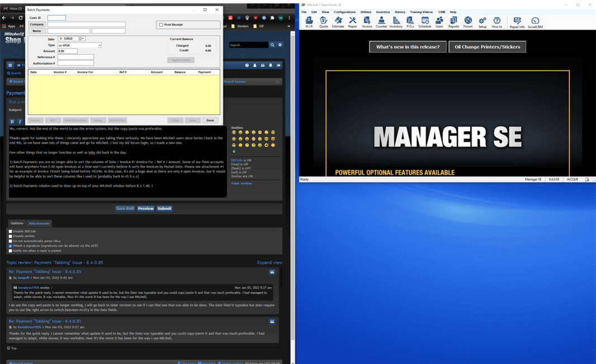
Task: Select the Options tab in forum
Action: click(17, 224)
